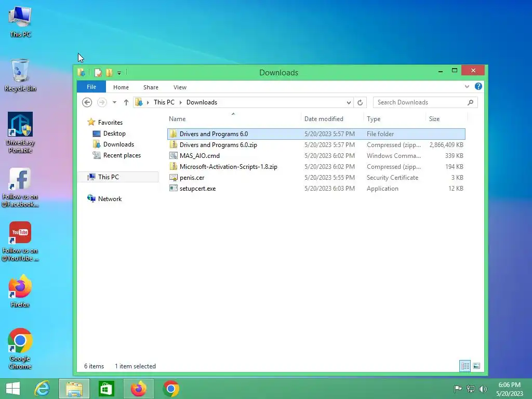Open the Share ribbon tab

[151, 87]
